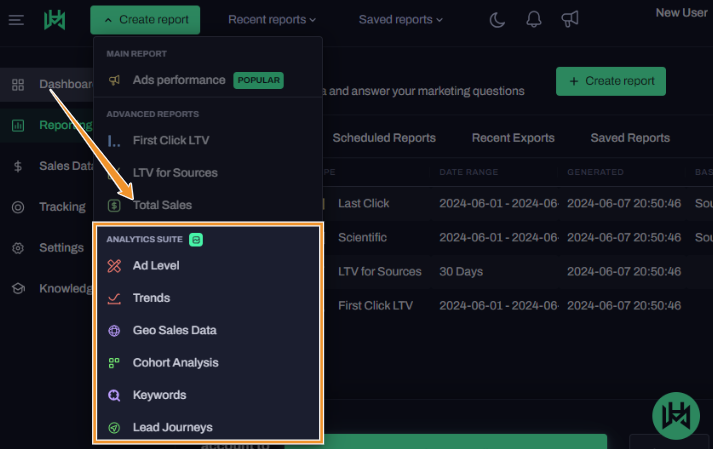Open Total Sales report
713x449 pixels.
click(162, 205)
